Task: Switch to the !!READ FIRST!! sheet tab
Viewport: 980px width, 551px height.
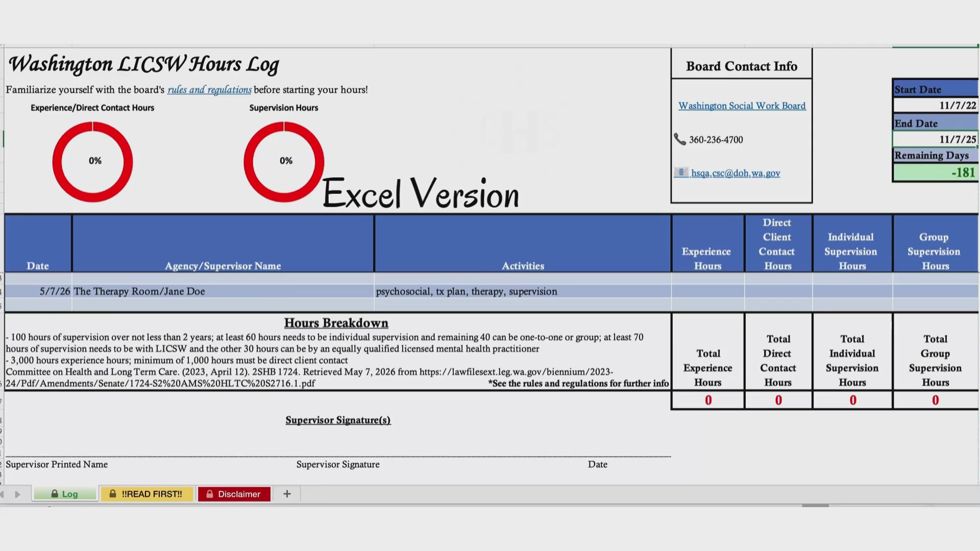Action: (147, 494)
